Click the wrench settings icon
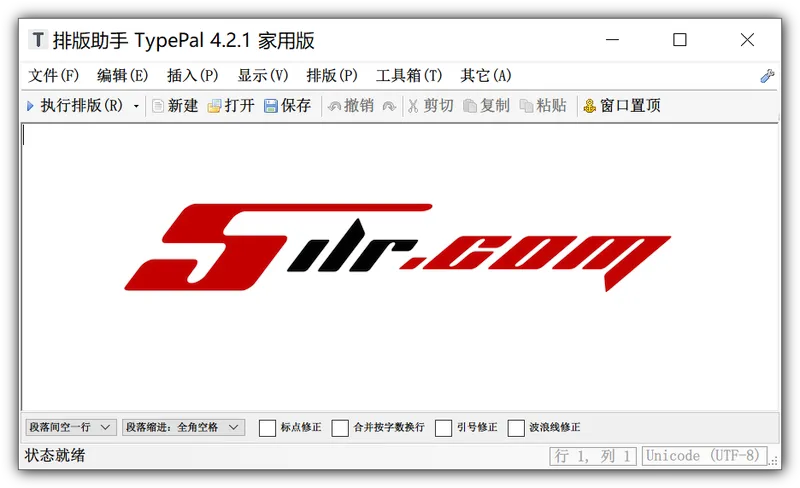 coord(767,76)
